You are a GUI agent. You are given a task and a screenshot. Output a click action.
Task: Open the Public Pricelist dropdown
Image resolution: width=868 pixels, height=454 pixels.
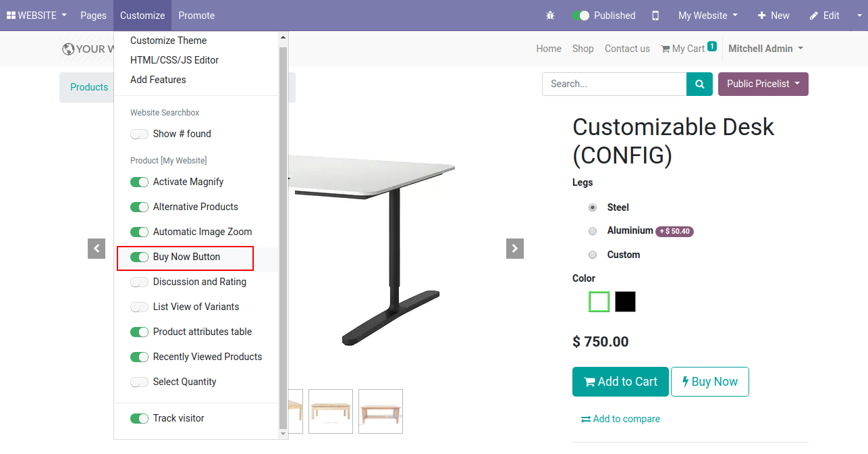tap(763, 84)
